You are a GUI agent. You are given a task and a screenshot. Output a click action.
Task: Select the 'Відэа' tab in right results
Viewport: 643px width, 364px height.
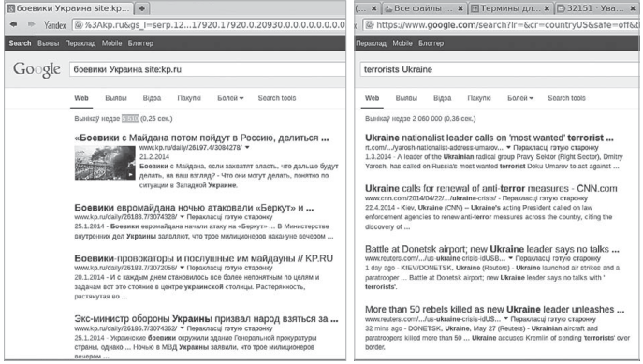point(443,98)
